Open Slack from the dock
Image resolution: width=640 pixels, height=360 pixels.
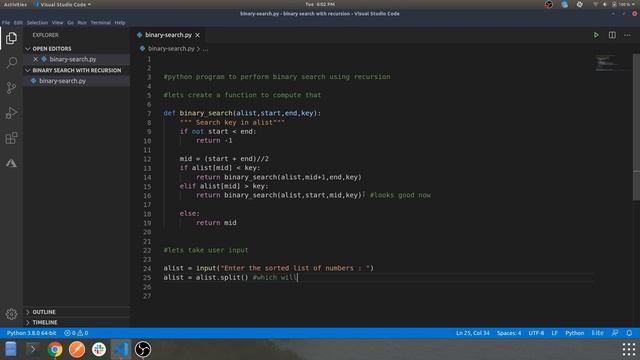tap(99, 349)
